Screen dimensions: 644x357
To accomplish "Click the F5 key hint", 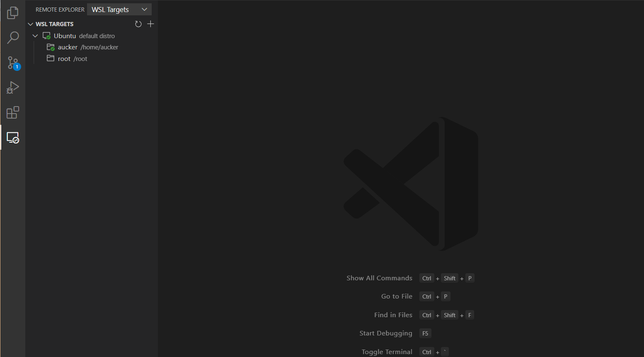I will point(425,333).
